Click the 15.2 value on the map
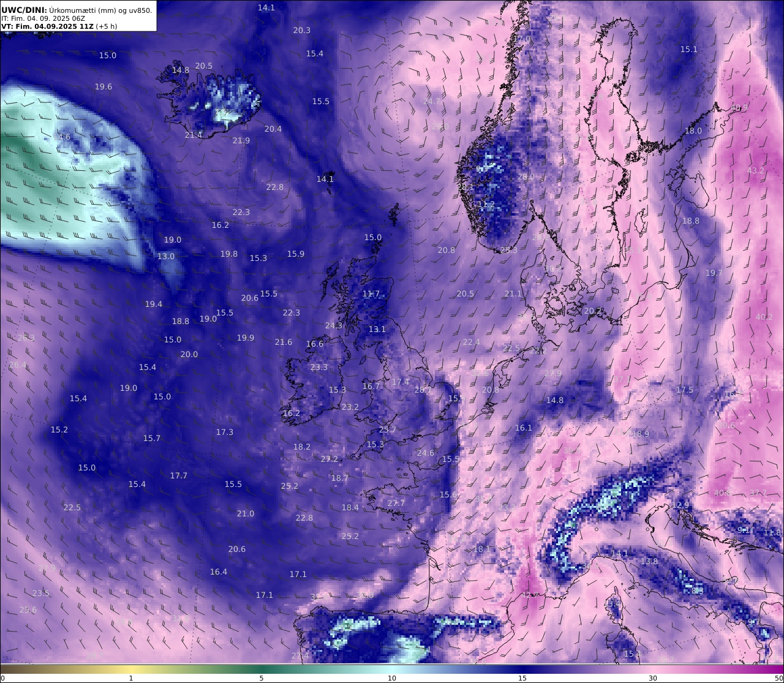Viewport: 784px width, 683px height. pyautogui.click(x=59, y=429)
